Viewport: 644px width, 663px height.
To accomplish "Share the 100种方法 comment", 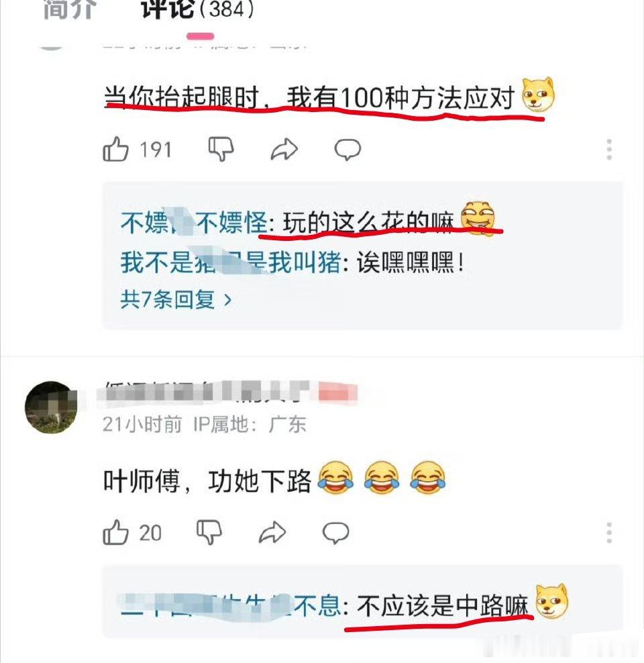I will tap(284, 150).
